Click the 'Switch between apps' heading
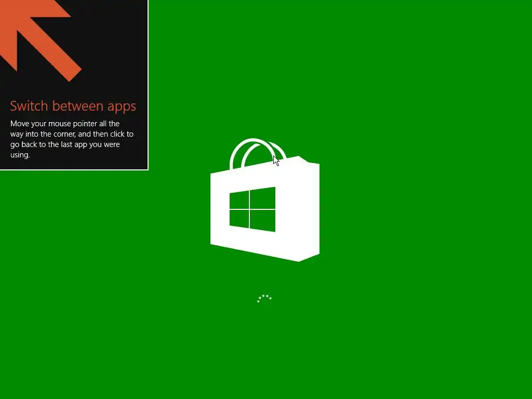532x399 pixels. 73,106
